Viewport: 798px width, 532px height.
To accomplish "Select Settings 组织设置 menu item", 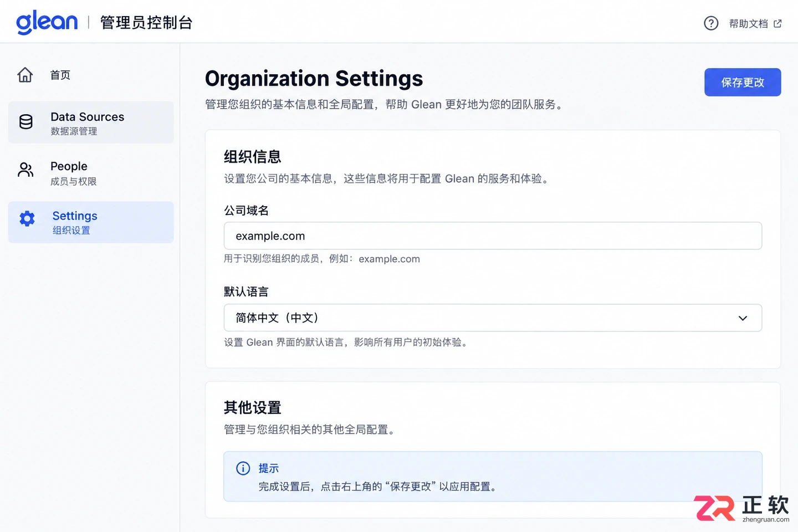I will tap(91, 222).
